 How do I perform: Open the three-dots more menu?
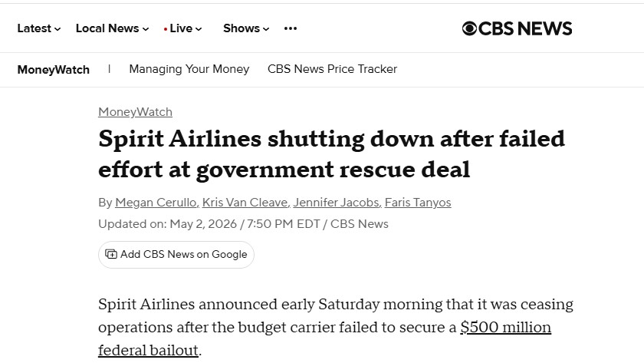291,28
